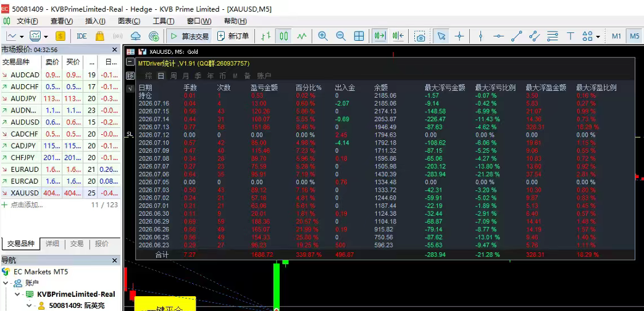Viewport: 644px width, 311px height.
Task: Collapse the 账户 tree node
Action: coord(6,283)
